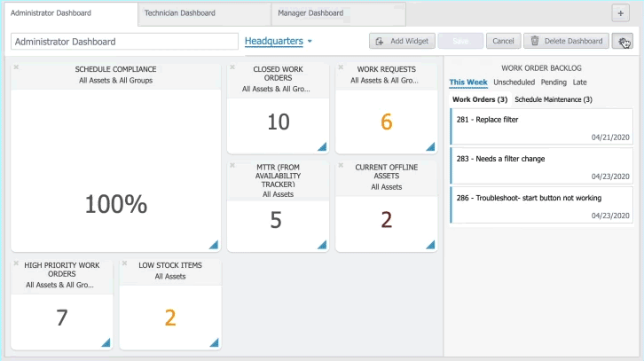This screenshot has width=644, height=361.
Task: Select Pending backlog filter
Action: 554,82
